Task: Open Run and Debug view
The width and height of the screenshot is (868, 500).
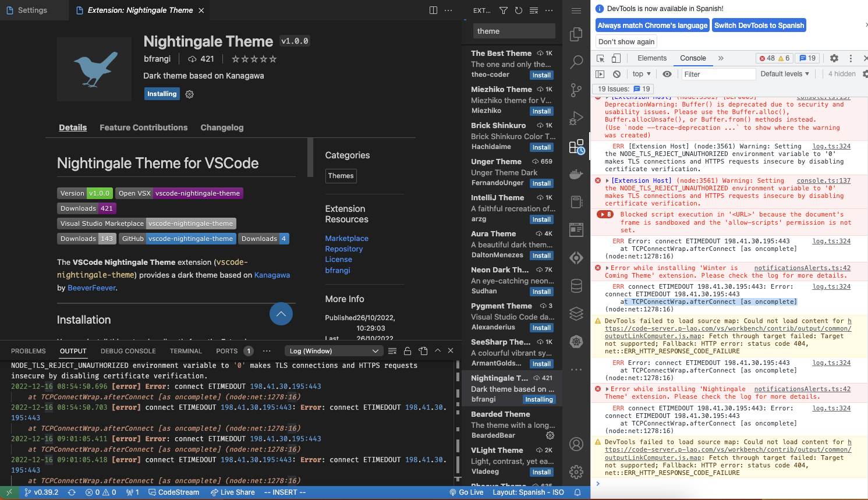Action: point(576,118)
